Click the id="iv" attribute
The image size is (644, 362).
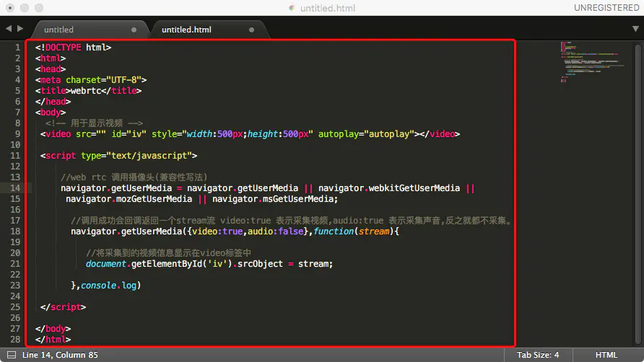129,134
